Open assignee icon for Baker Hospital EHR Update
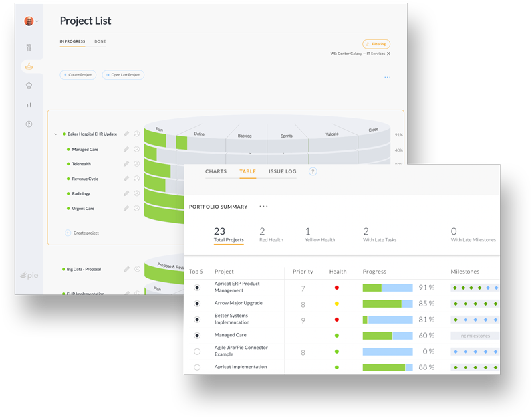This screenshot has width=532, height=418. [x=137, y=134]
